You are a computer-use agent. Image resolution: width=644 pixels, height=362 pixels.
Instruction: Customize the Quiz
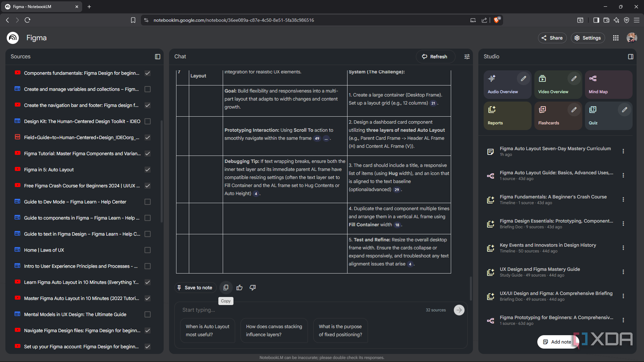(625, 110)
